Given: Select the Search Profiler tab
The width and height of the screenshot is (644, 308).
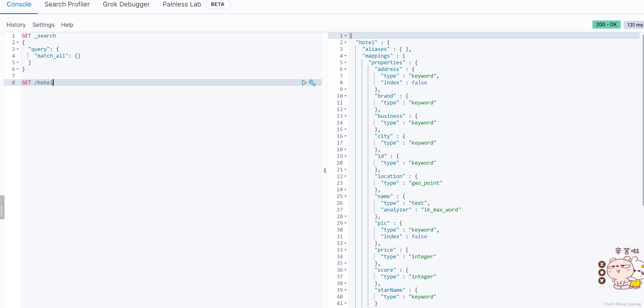Looking at the screenshot, I should click(67, 4).
